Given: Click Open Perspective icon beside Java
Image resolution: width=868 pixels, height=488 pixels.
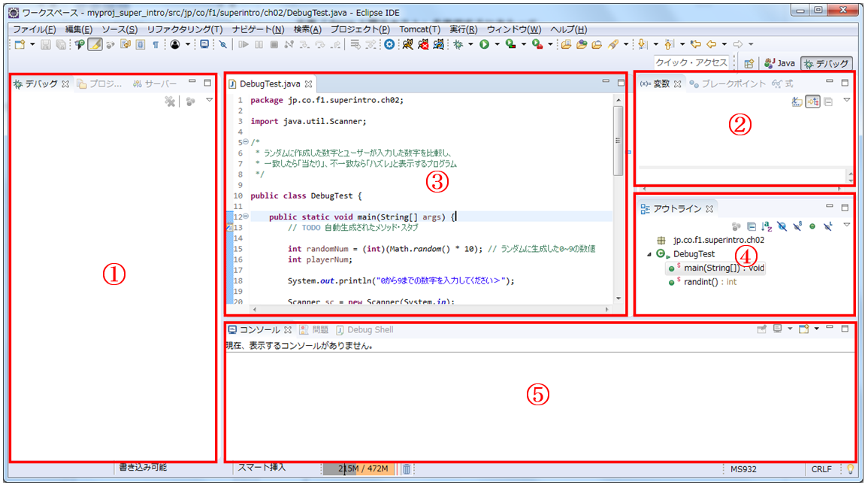Looking at the screenshot, I should pyautogui.click(x=749, y=64).
